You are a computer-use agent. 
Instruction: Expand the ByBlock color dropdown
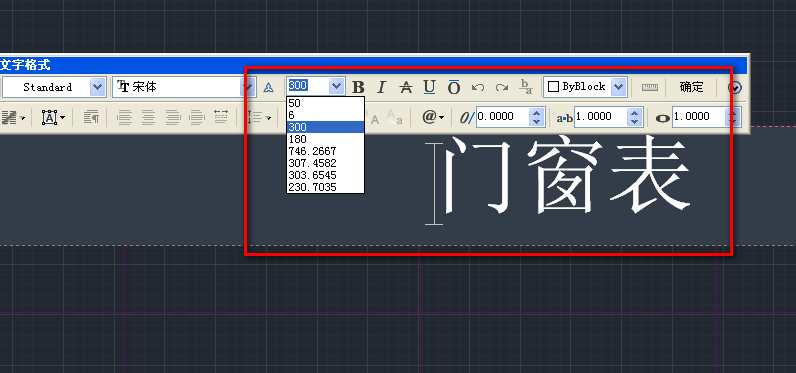(x=618, y=87)
